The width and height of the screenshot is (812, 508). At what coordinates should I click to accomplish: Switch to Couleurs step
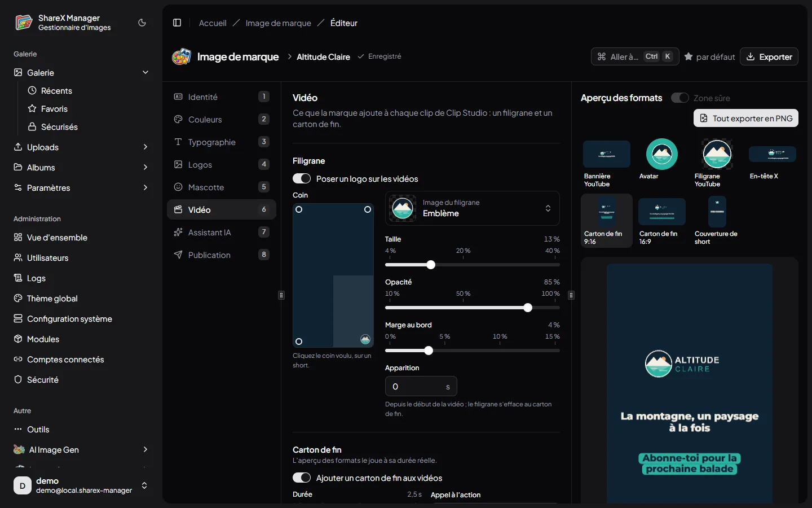222,119
